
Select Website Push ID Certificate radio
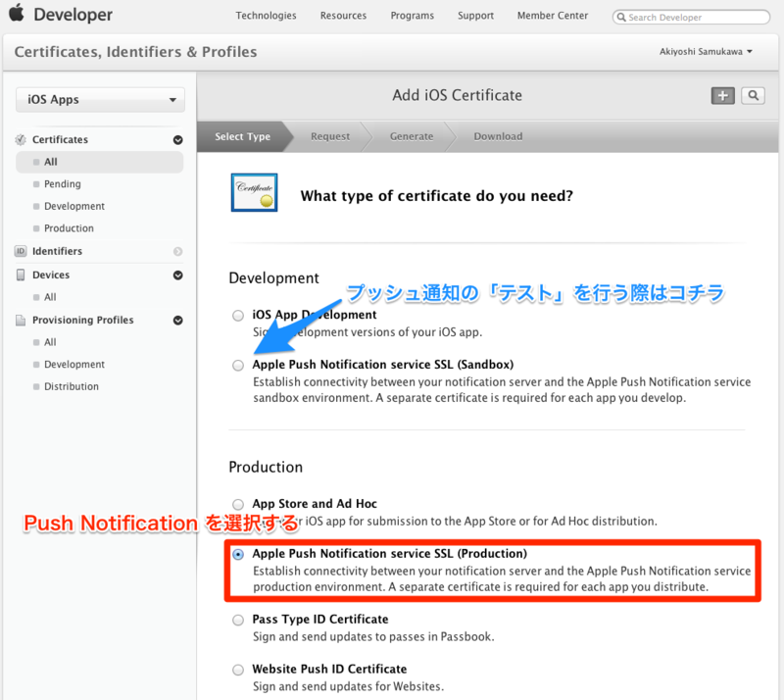pyautogui.click(x=238, y=670)
